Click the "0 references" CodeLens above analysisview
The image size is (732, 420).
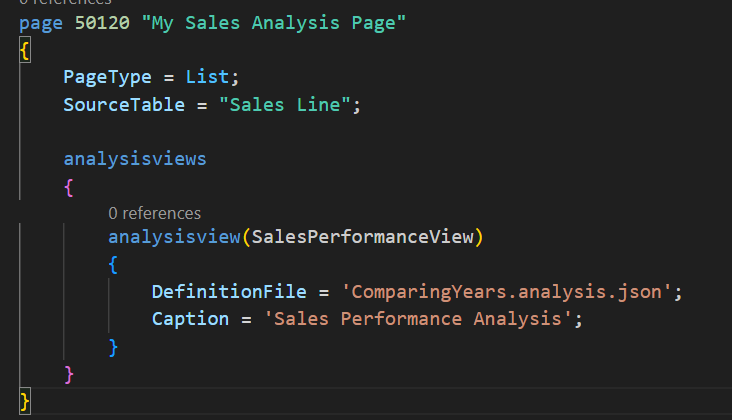coord(154,213)
